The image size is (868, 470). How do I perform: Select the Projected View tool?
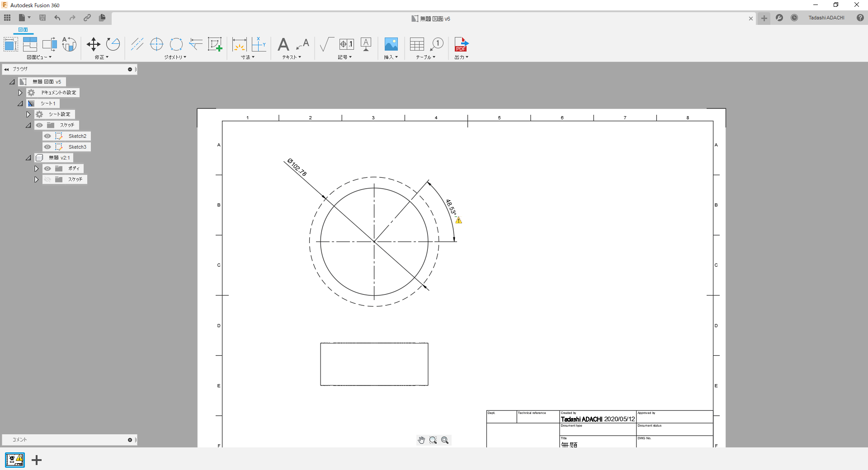pos(30,44)
